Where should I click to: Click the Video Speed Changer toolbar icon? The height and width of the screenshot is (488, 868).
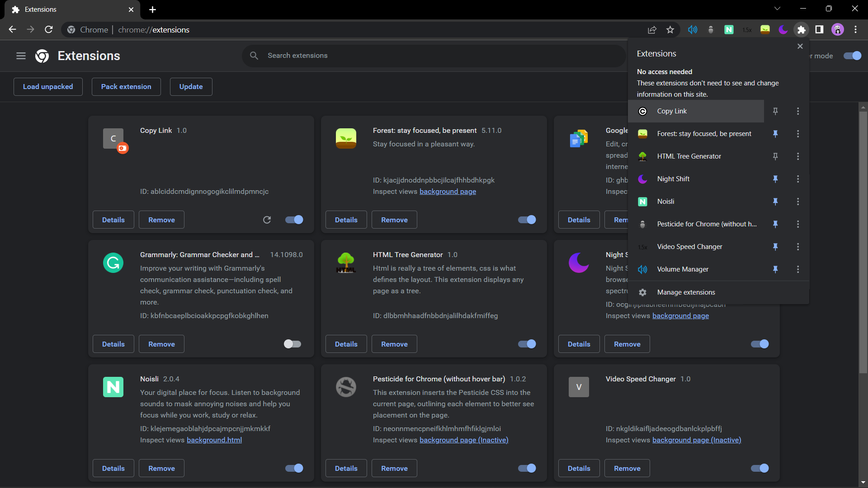pos(747,30)
